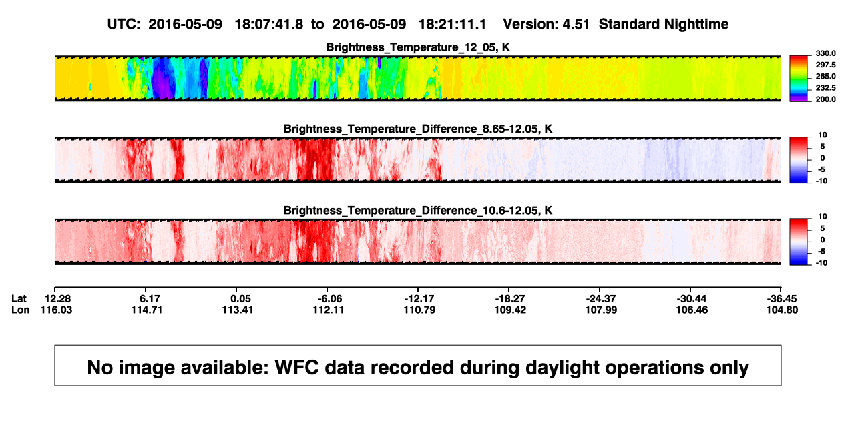Click longitude value 116.03
Screen dimensions: 868x445
pos(57,310)
